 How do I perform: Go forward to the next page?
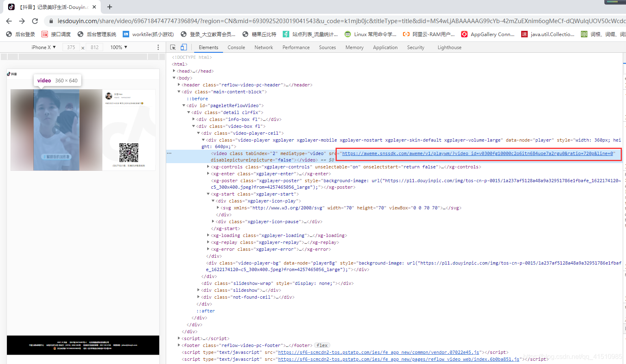[x=22, y=21]
